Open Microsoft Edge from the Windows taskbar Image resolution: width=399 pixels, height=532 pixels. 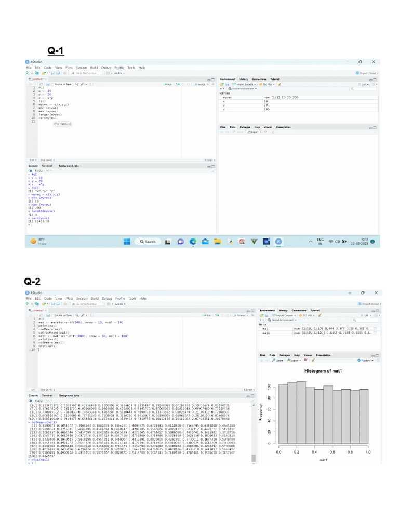point(193,242)
